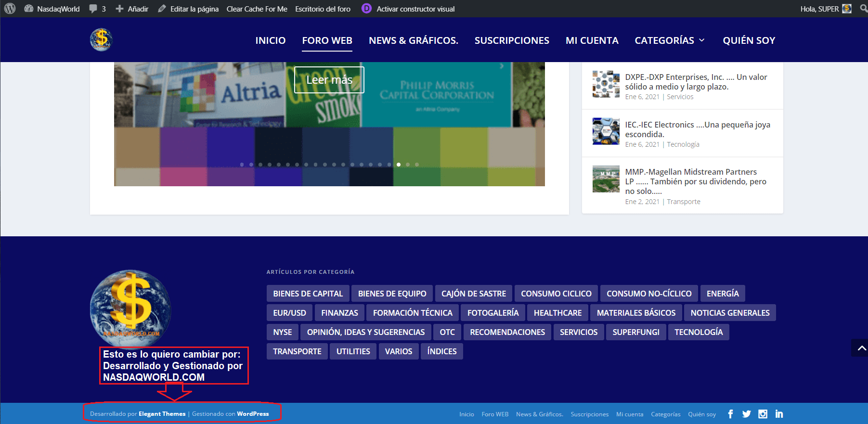
Task: Click OPINIÓN, IDEAS Y SUGERENCIAS tag
Action: [x=366, y=332]
